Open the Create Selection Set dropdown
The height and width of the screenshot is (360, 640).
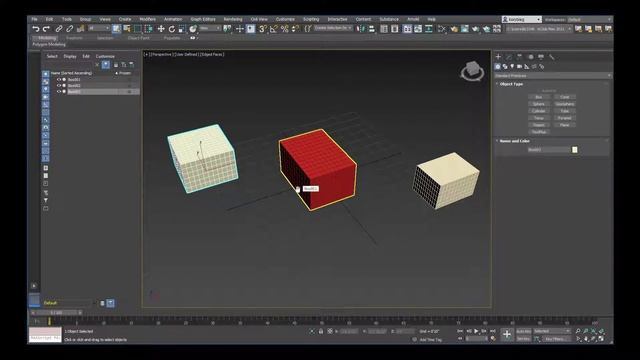coord(333,28)
